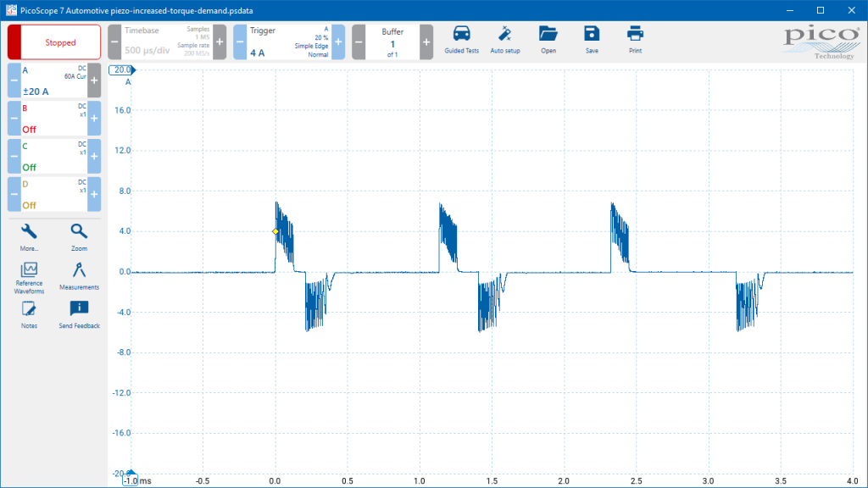This screenshot has height=488, width=868.
Task: Select the yellow trigger diamond marker
Action: pyautogui.click(x=275, y=231)
